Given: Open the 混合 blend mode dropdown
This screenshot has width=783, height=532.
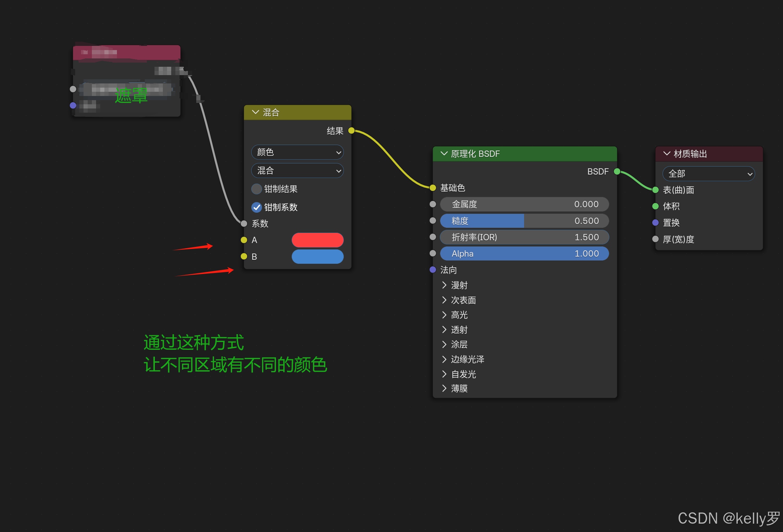Looking at the screenshot, I should coord(297,171).
